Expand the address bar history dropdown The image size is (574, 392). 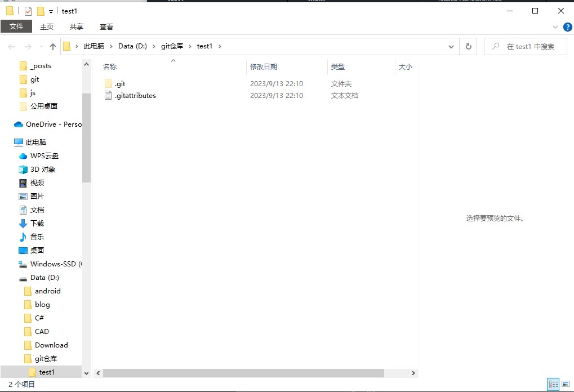tap(451, 47)
